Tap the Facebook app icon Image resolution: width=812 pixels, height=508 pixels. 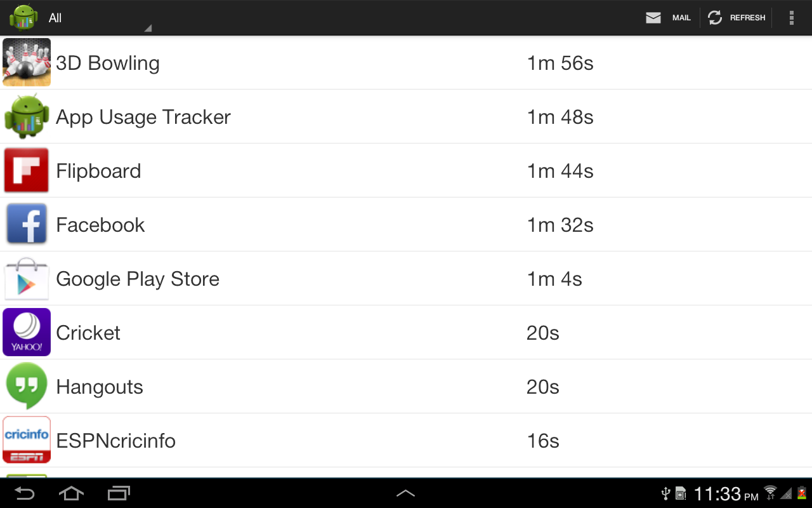coord(26,224)
